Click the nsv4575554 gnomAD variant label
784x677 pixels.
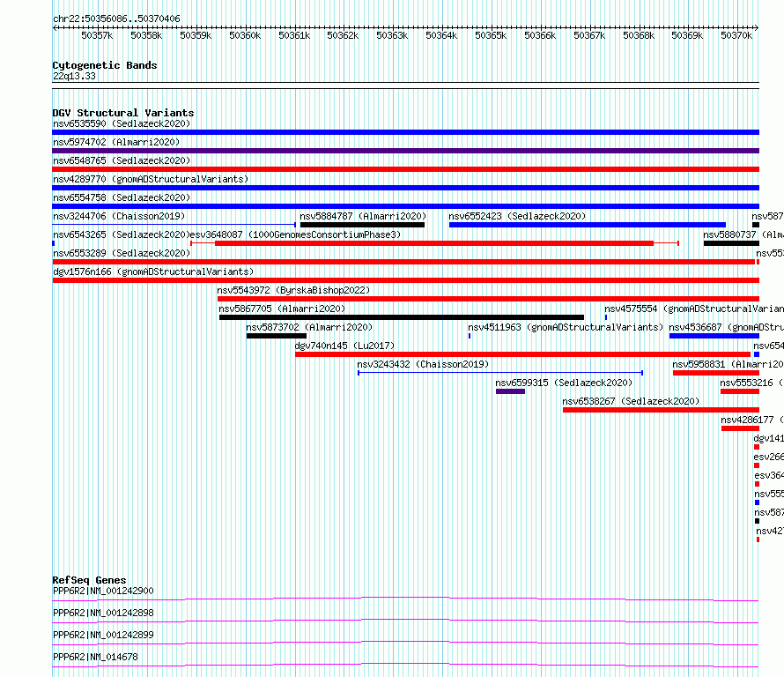coord(694,309)
